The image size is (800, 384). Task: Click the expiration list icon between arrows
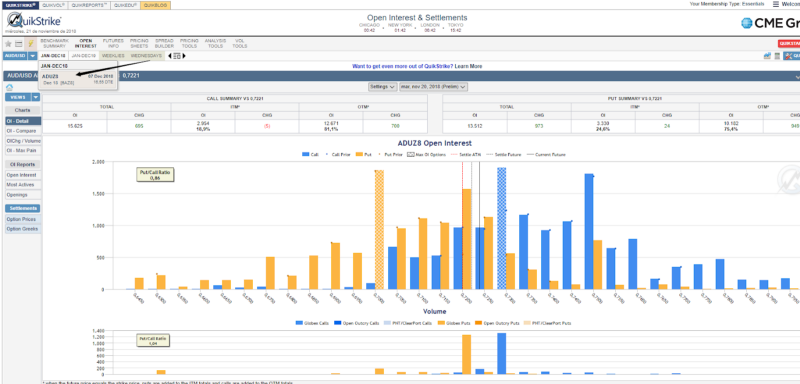(177, 56)
